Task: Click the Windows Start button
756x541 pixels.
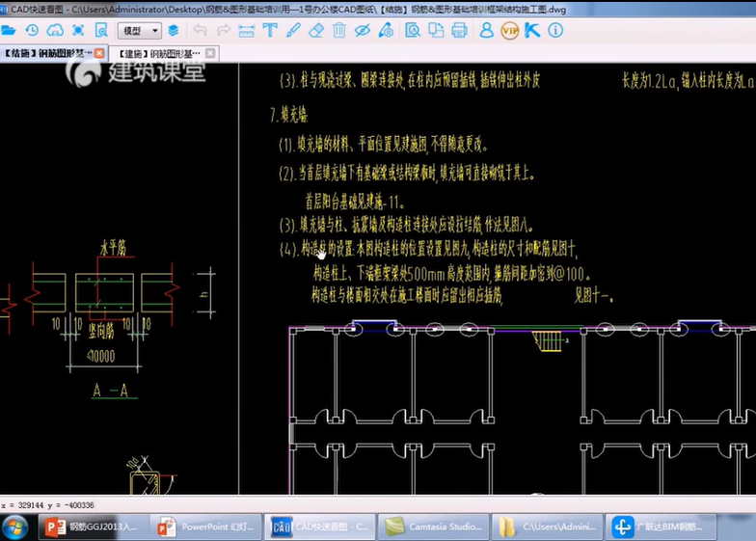Action: coord(15,527)
